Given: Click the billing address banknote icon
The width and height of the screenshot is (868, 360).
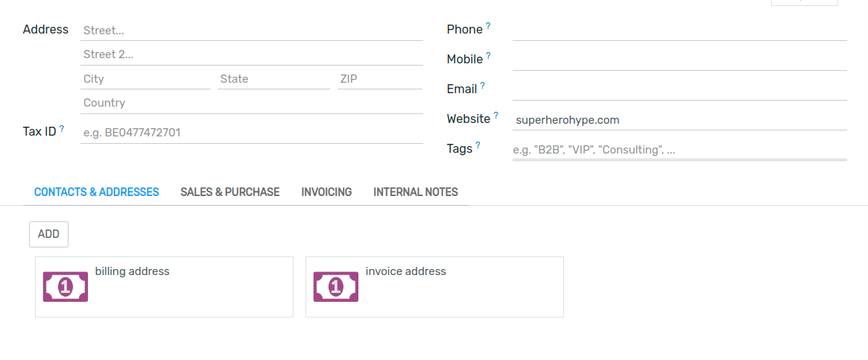Looking at the screenshot, I should tap(66, 287).
